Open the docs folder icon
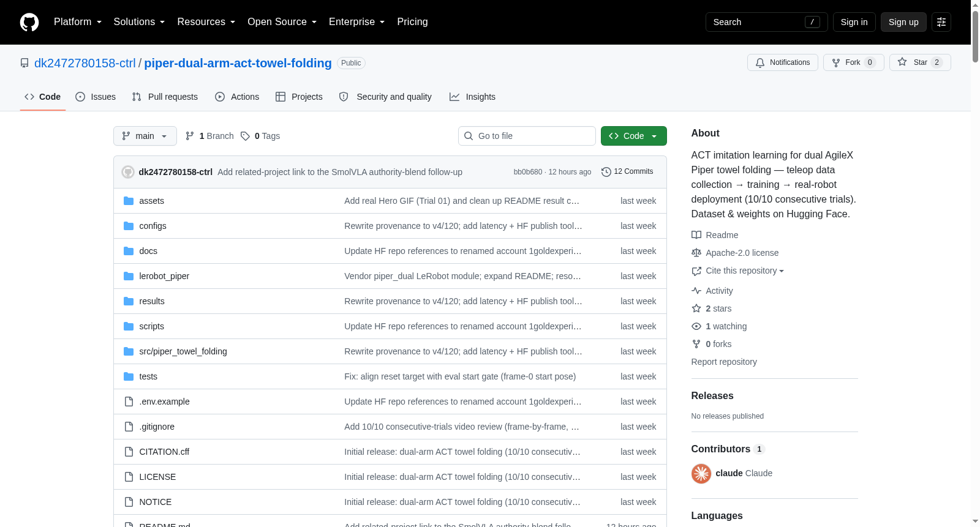Viewport: 980px width, 527px height. tap(129, 251)
